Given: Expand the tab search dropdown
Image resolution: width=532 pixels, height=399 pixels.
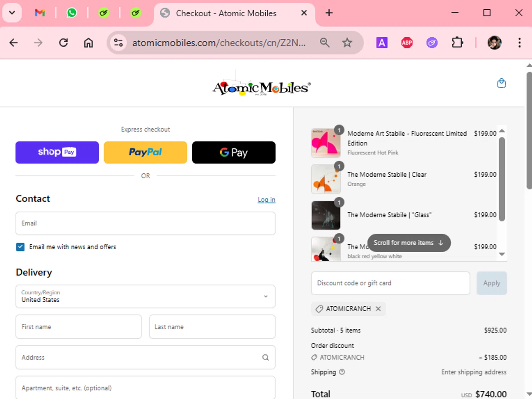Looking at the screenshot, I should tap(12, 13).
